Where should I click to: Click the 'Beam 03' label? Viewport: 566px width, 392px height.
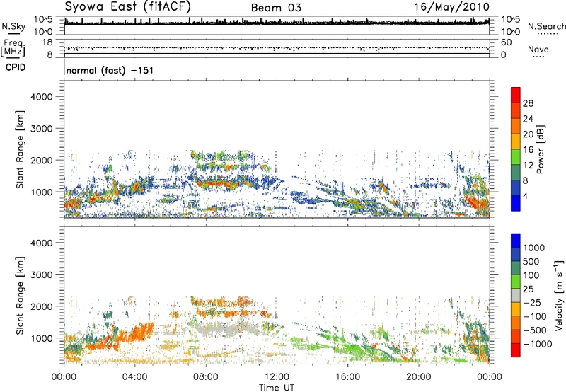(x=276, y=8)
